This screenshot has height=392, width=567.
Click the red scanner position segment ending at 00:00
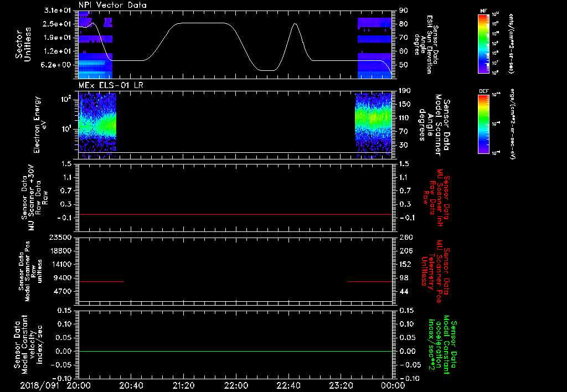[370, 281]
